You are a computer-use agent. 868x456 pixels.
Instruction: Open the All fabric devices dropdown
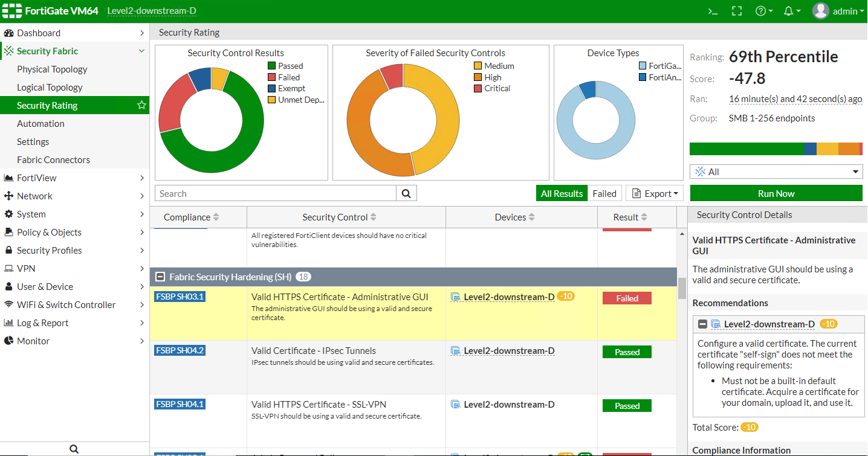[776, 172]
